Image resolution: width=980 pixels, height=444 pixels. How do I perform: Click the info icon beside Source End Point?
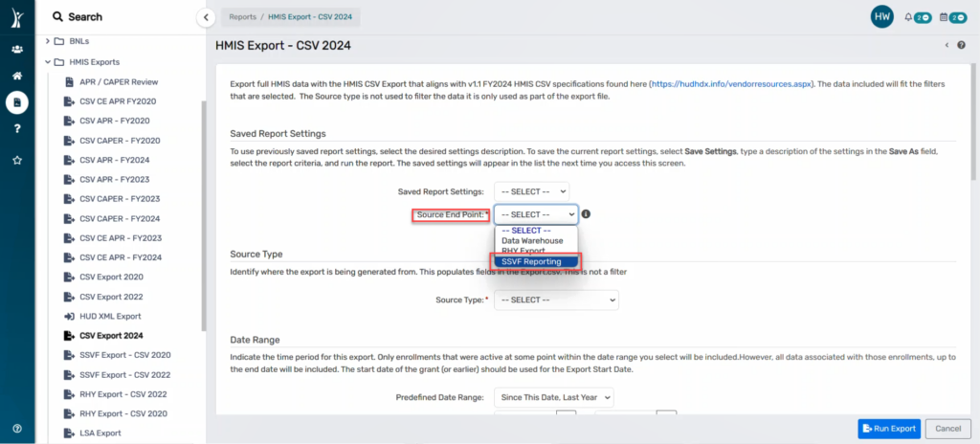coord(586,214)
